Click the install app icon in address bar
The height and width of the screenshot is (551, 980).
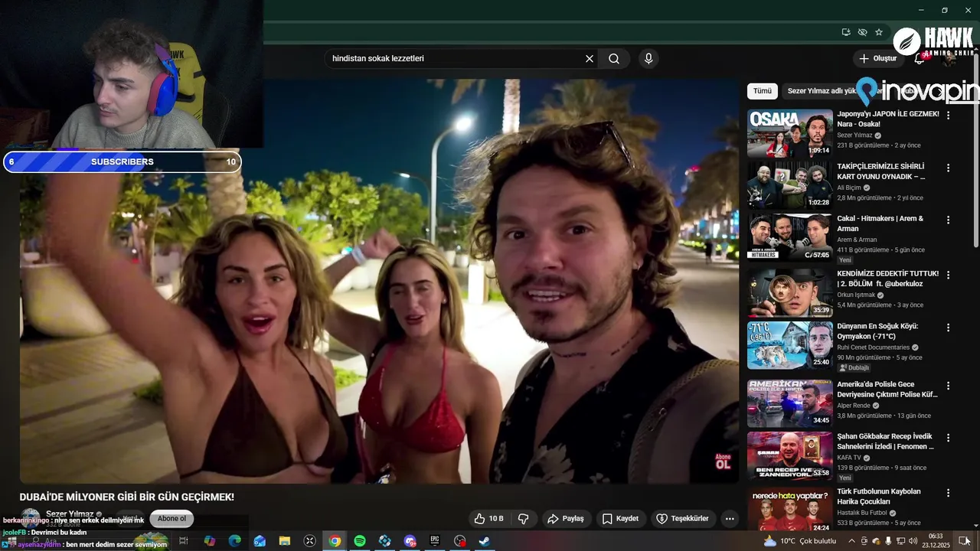[846, 32]
